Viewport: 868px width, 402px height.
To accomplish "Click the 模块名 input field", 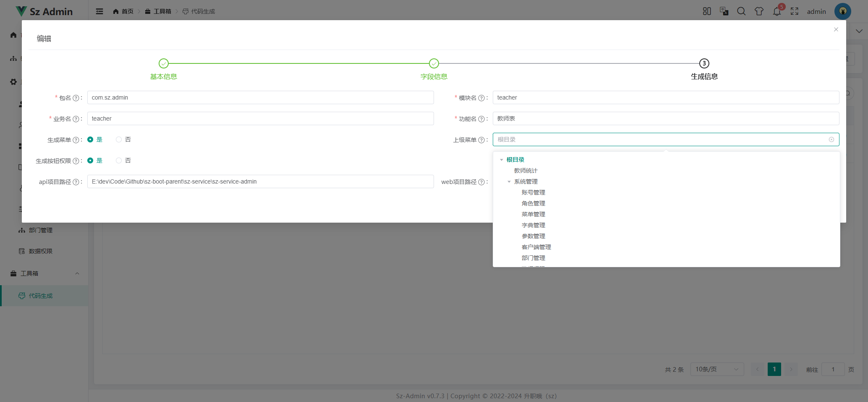I will (666, 97).
